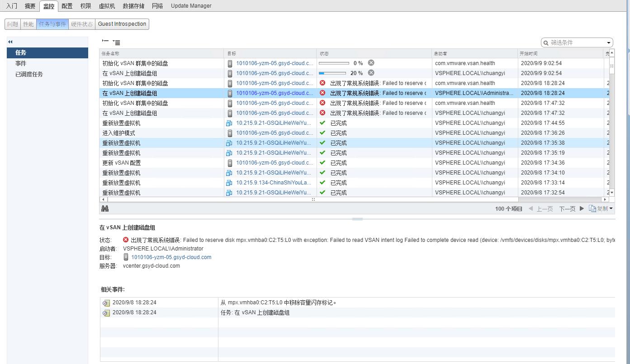Open the filter criteria dropdown

click(608, 42)
